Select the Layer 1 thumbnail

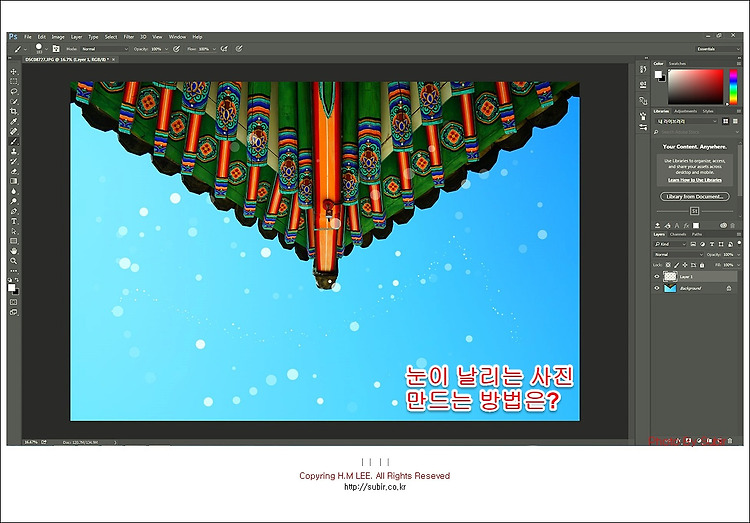(670, 277)
